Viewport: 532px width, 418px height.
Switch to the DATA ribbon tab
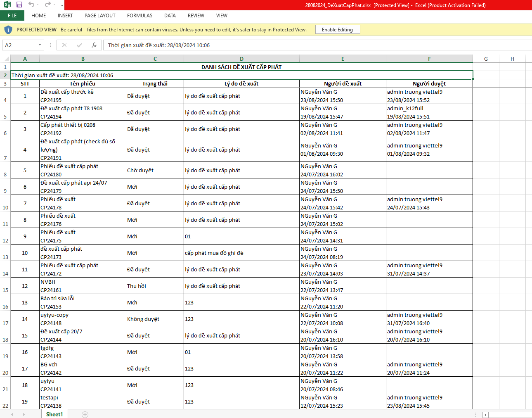170,16
